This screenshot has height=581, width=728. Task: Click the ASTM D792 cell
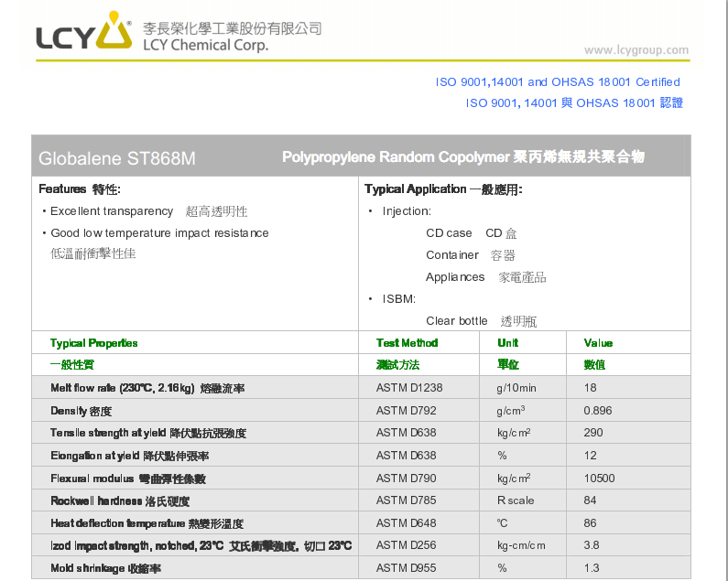click(406, 410)
